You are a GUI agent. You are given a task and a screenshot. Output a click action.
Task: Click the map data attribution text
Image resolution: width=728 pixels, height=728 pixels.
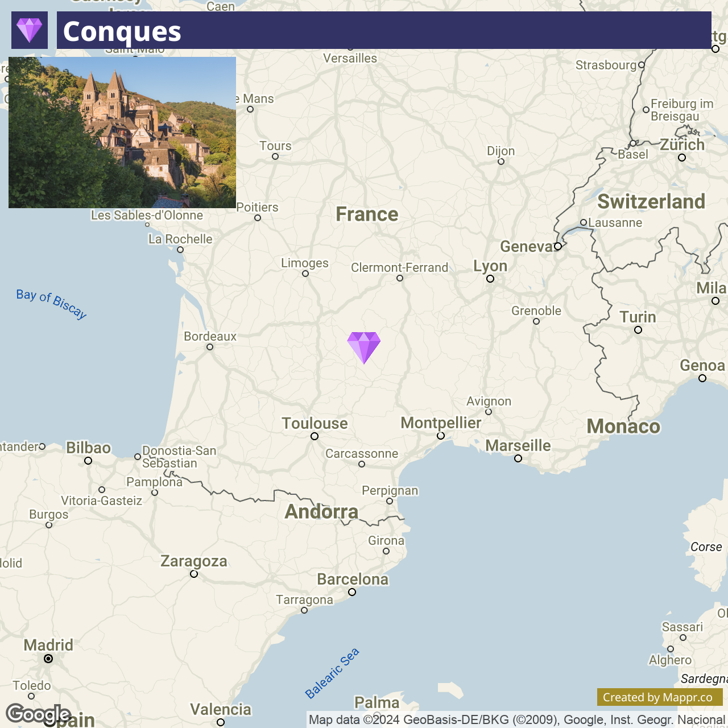517,720
